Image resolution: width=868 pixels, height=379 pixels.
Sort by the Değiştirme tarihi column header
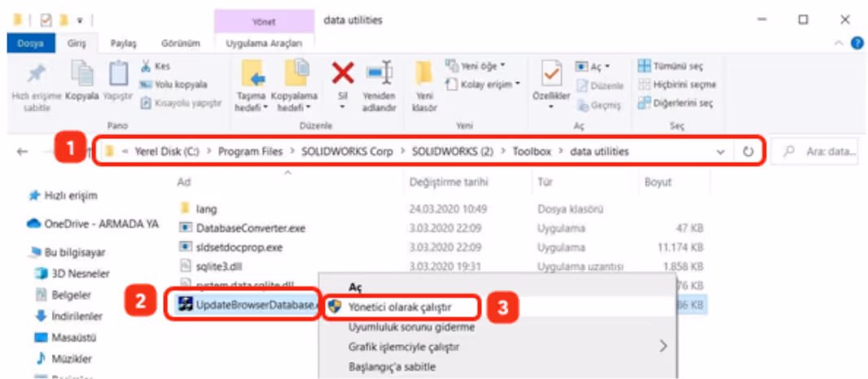(449, 181)
